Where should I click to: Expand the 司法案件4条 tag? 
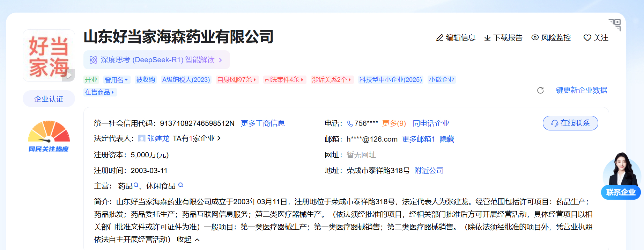click(284, 80)
